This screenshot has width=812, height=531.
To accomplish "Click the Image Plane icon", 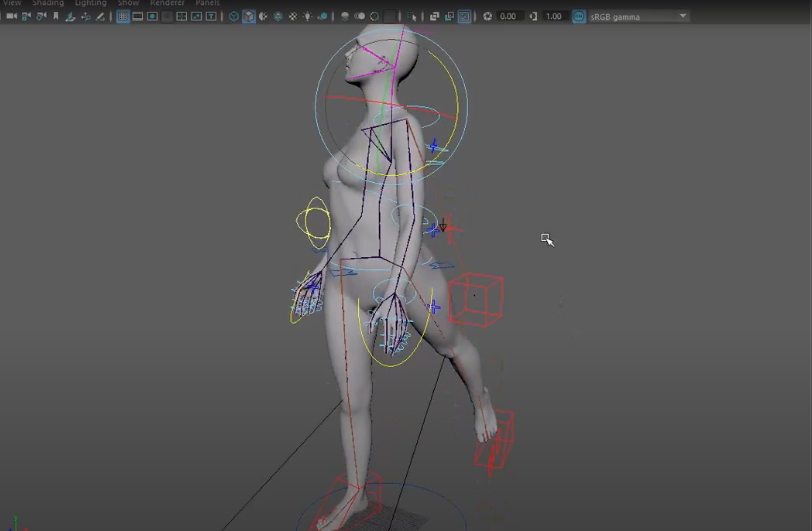I will [70, 16].
